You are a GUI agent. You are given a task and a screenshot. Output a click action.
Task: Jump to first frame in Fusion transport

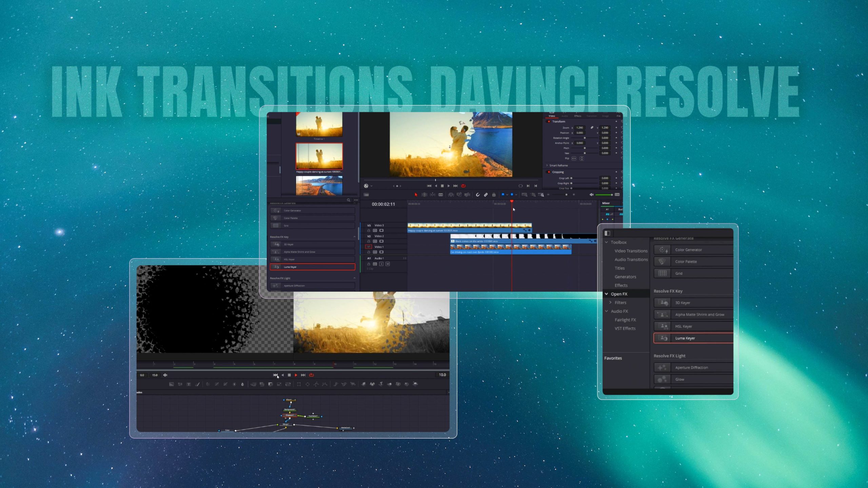coord(275,375)
